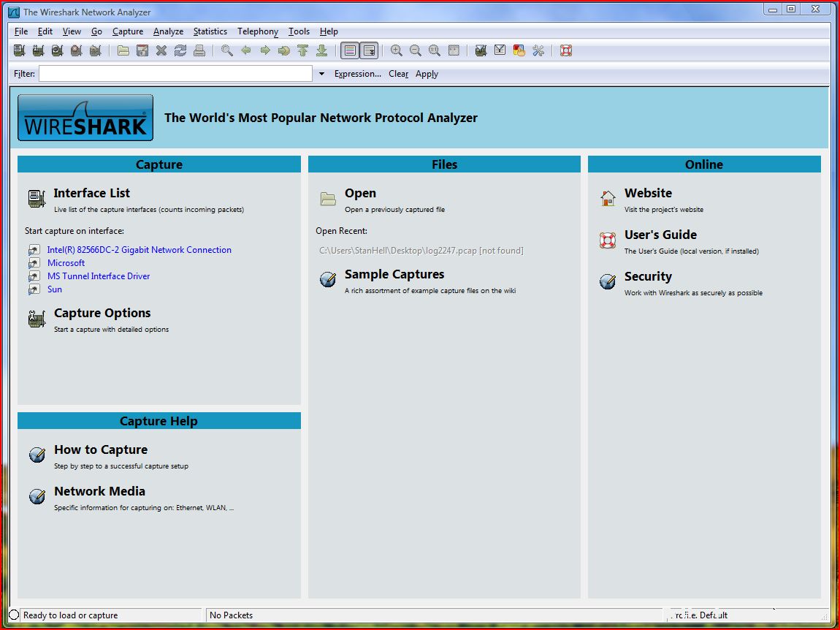Edit display filters toolbar icon
This screenshot has width=840, height=630.
[x=500, y=50]
